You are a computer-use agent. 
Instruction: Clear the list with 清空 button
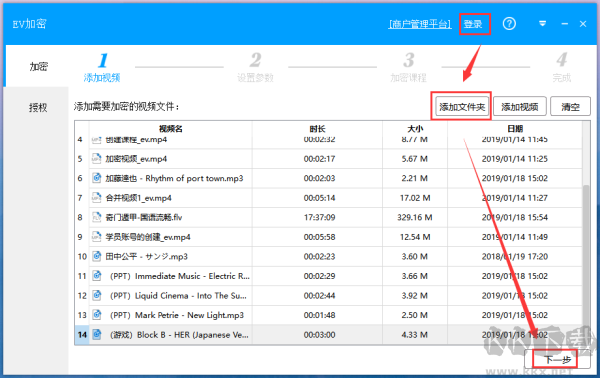[x=570, y=106]
